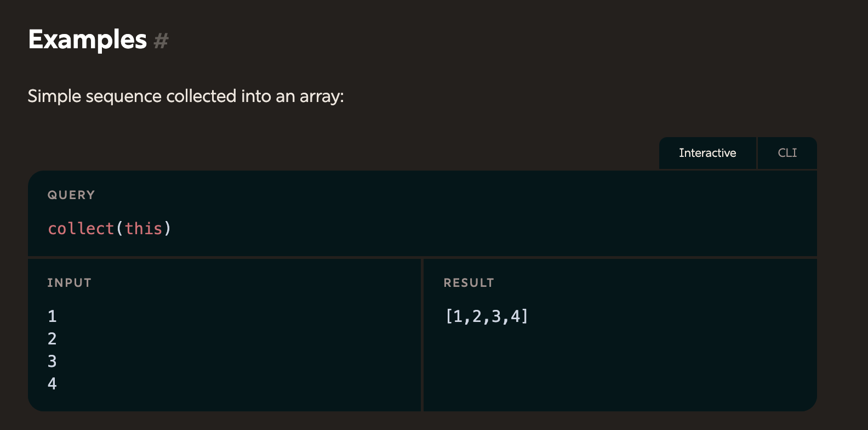868x430 pixels.
Task: Click the [1,2,3,4] result output
Action: tap(487, 316)
